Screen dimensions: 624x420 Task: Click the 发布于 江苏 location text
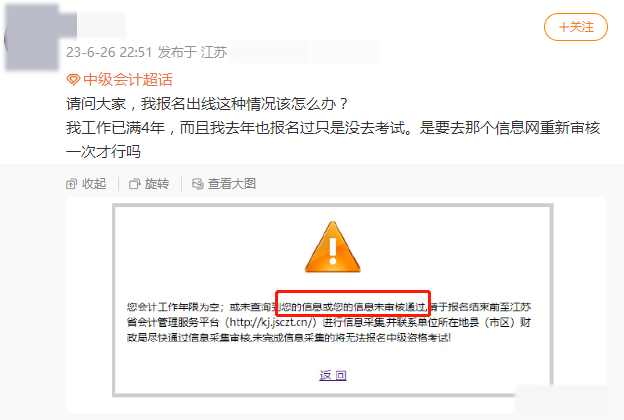(x=193, y=52)
